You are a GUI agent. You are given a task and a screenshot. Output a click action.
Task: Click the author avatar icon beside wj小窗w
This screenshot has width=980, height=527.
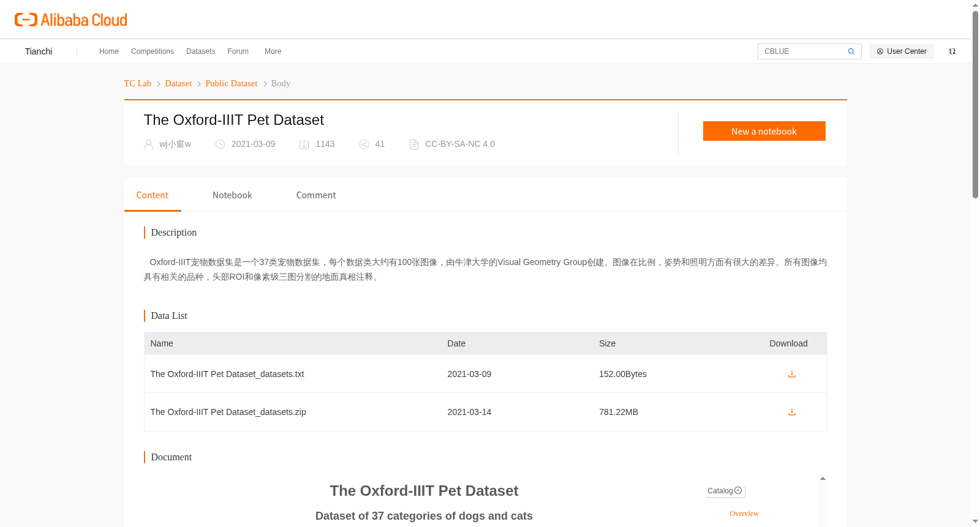pos(148,144)
